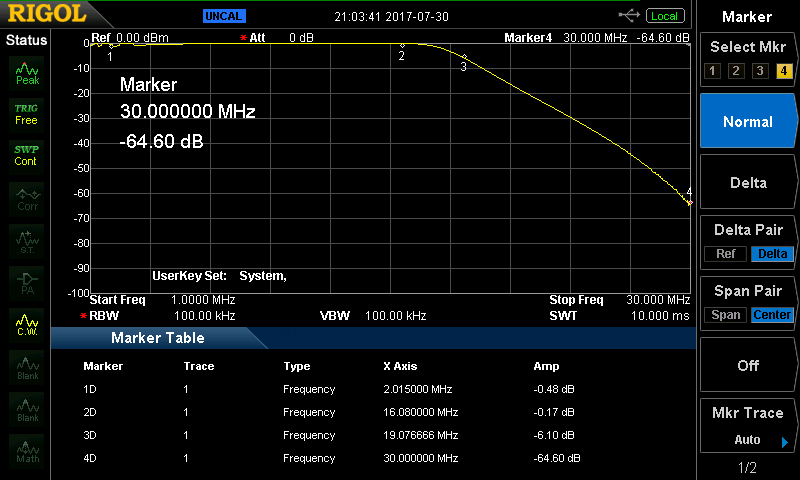Switch Span Pair to Span
Image resolution: width=800 pixels, height=480 pixels.
coord(725,315)
